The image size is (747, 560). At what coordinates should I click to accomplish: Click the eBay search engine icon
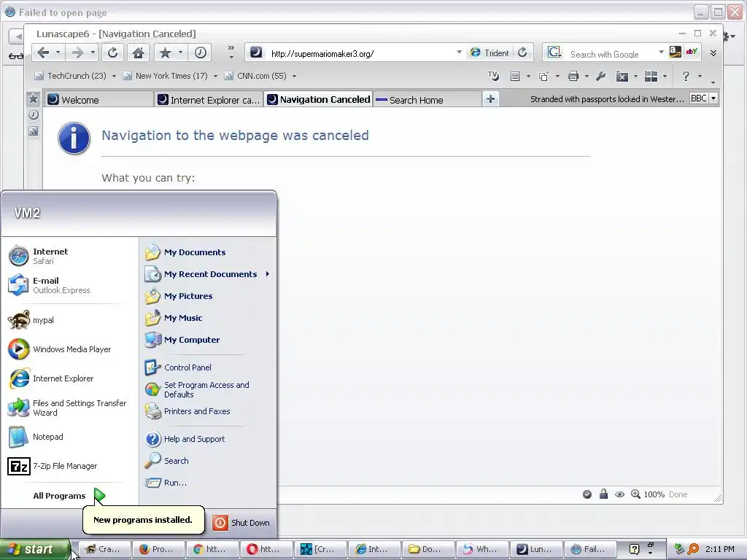pyautogui.click(x=692, y=52)
